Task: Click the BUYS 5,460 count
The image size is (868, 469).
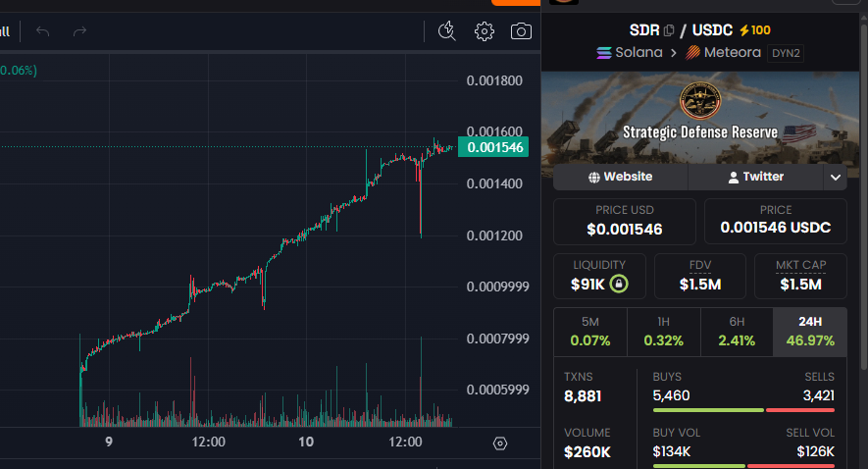Action: (x=671, y=396)
